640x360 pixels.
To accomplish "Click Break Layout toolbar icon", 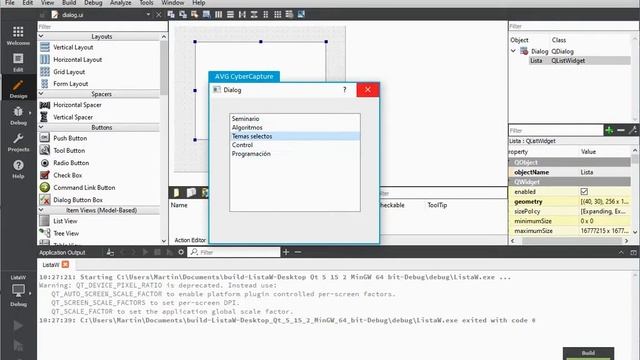I will pos(289,15).
